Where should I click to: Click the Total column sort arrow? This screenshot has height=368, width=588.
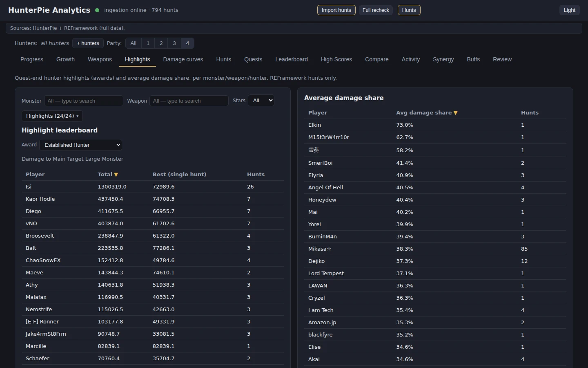(x=116, y=175)
